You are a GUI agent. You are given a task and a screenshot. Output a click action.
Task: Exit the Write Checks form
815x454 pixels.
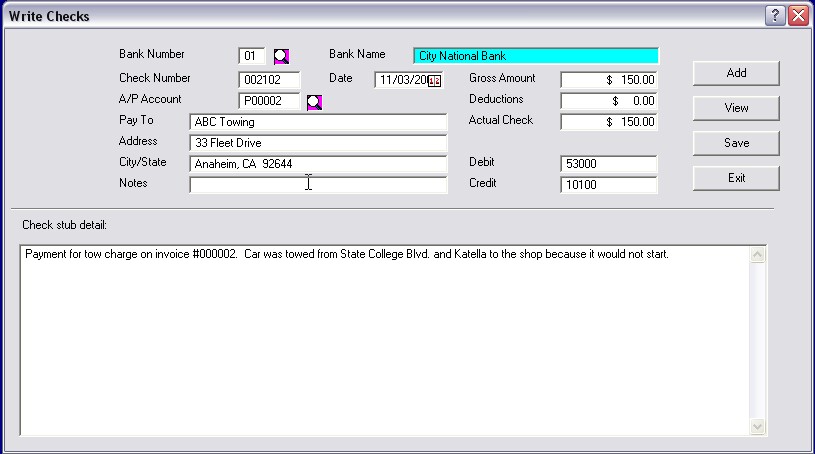click(736, 178)
